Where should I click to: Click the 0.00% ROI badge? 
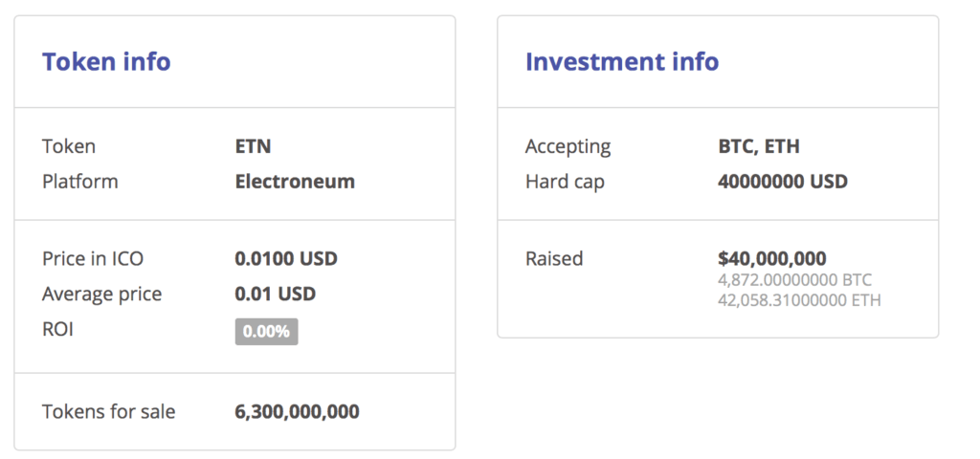266,331
